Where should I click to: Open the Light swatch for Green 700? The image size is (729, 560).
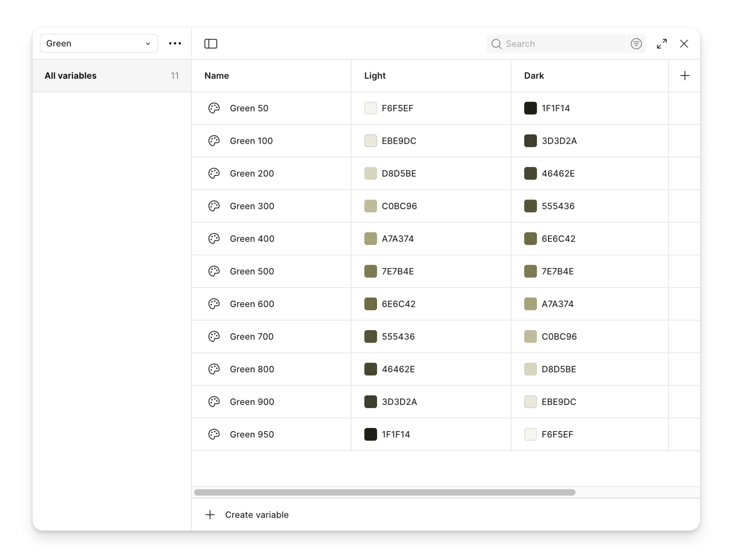pyautogui.click(x=370, y=336)
